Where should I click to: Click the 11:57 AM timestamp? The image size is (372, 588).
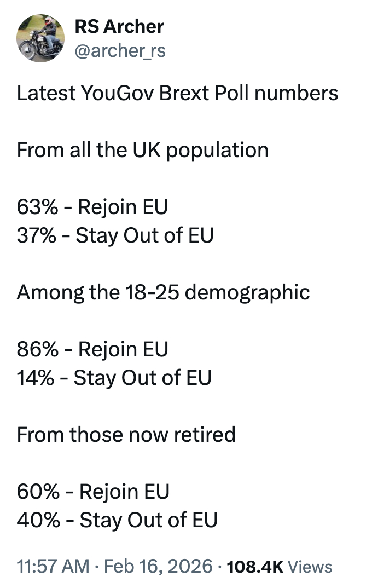click(x=52, y=566)
